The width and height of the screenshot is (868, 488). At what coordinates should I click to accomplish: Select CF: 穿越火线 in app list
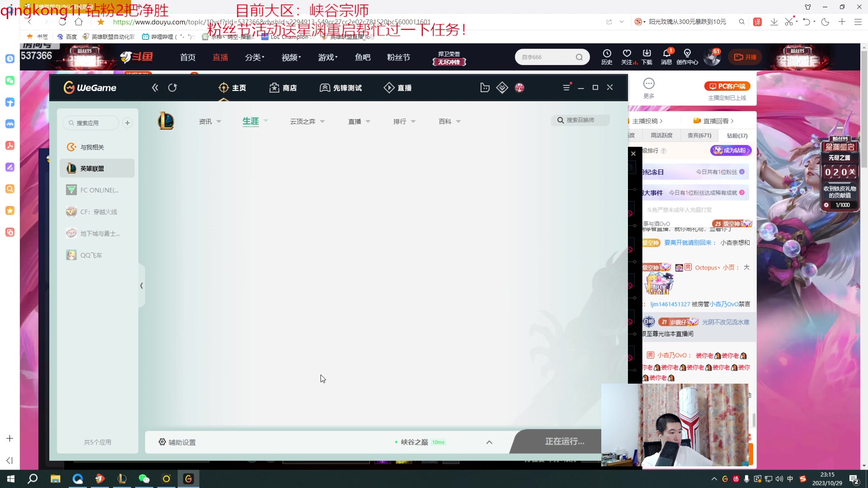(x=97, y=212)
